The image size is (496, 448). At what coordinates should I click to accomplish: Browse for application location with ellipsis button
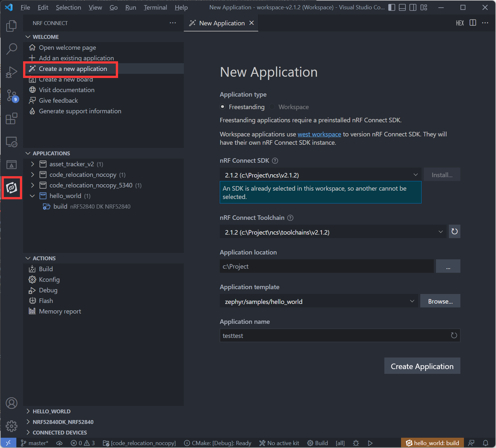(x=448, y=266)
